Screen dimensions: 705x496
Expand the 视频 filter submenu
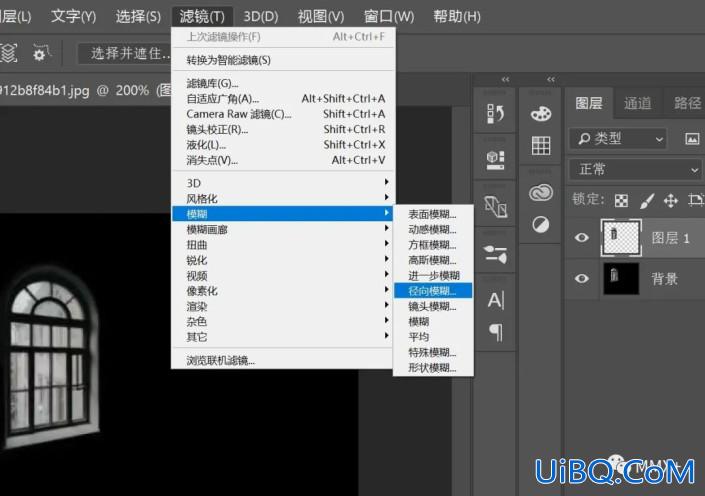click(x=282, y=275)
